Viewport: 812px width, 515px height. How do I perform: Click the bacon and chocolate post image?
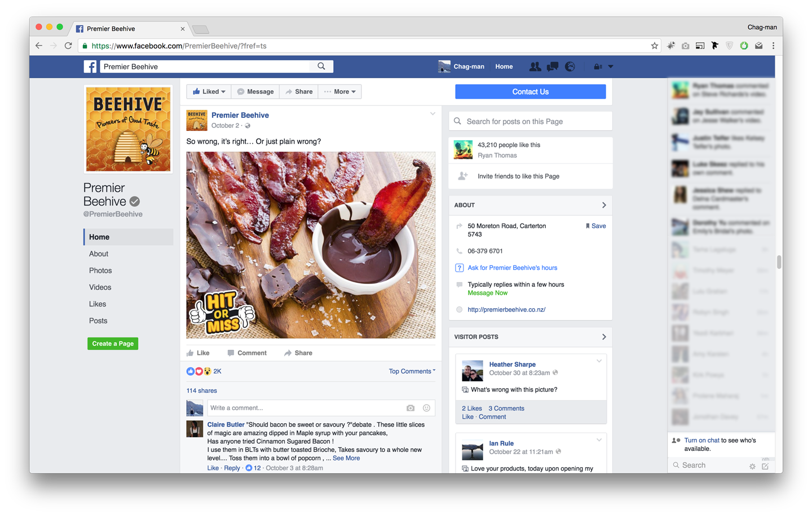pyautogui.click(x=311, y=245)
